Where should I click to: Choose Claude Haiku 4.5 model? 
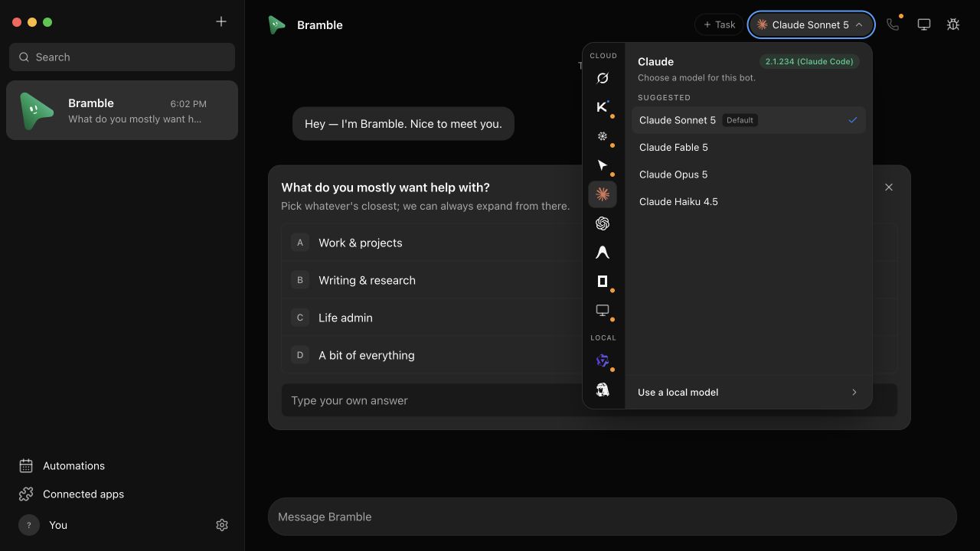pos(748,201)
